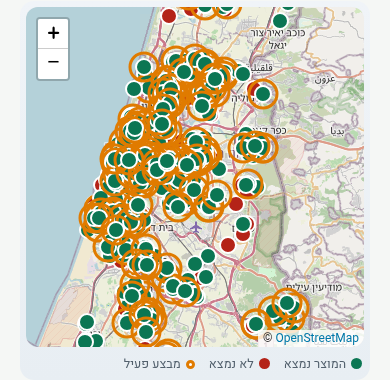Screen dimensions: 390x380
Task: Click the המוצר נמצא legend text
Action: click(315, 364)
